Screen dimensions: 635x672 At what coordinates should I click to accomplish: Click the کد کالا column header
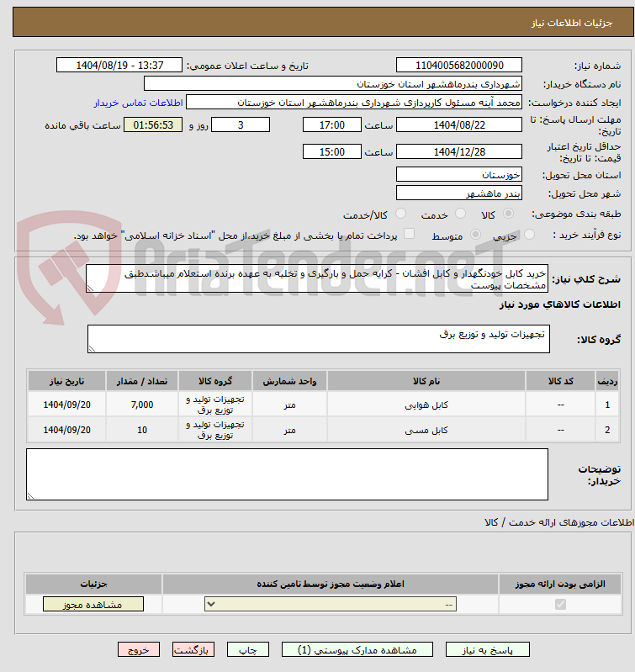[560, 380]
